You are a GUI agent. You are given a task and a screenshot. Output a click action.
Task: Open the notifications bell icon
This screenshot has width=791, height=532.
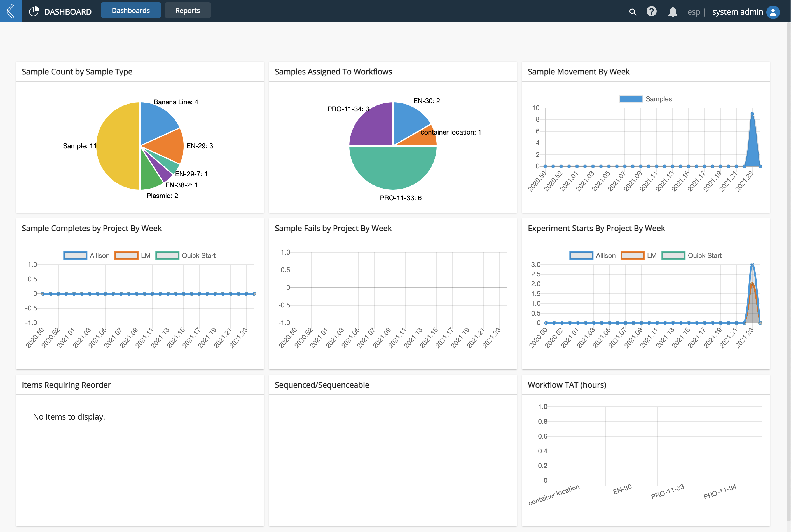coord(673,12)
